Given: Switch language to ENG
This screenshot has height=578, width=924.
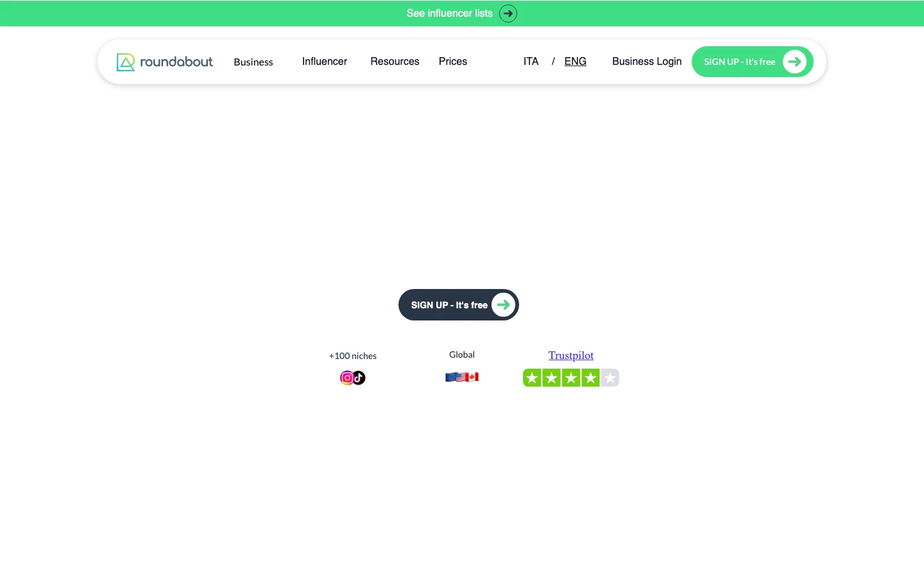Looking at the screenshot, I should pyautogui.click(x=576, y=62).
